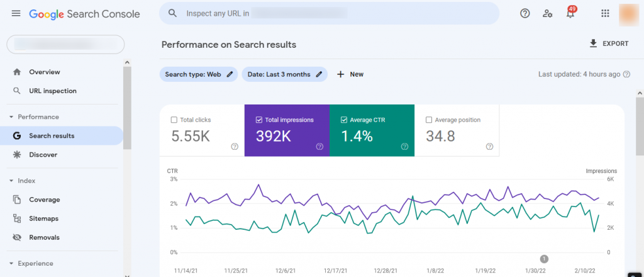Screen dimensions: 644x277
Task: Open Coverage report in sidebar
Action: click(62, 200)
